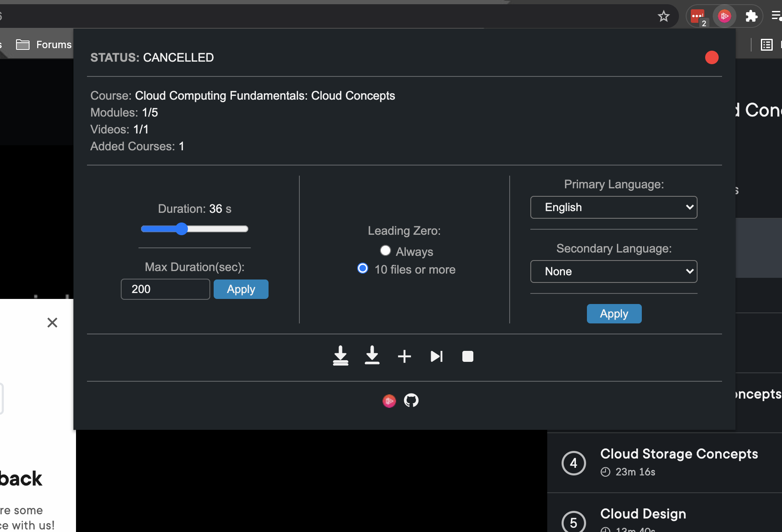This screenshot has width=782, height=532.
Task: Click the plus icon to add course
Action: [x=405, y=356]
